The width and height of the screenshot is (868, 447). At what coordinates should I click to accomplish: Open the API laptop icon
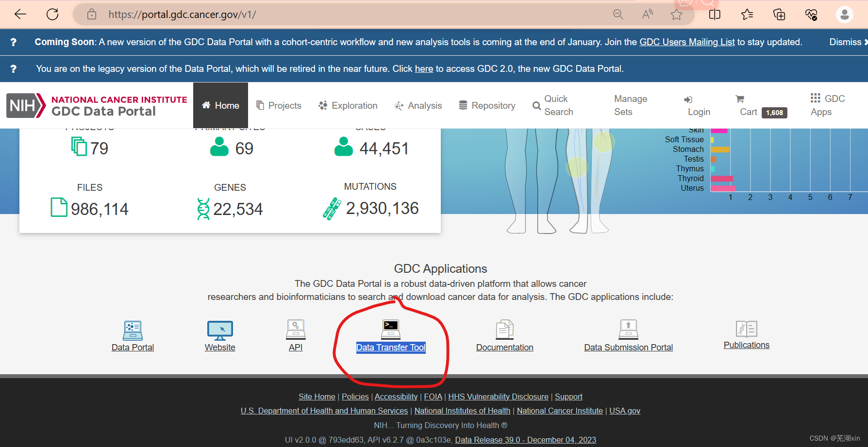[295, 329]
